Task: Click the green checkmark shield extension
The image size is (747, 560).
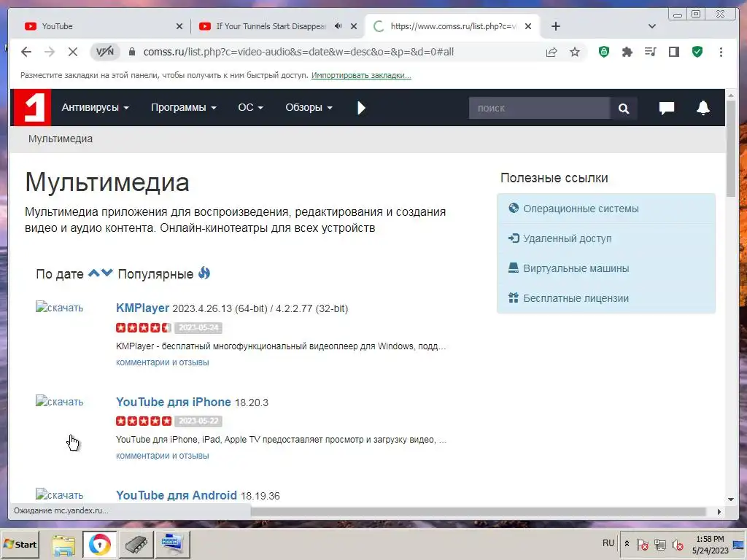Action: point(697,52)
